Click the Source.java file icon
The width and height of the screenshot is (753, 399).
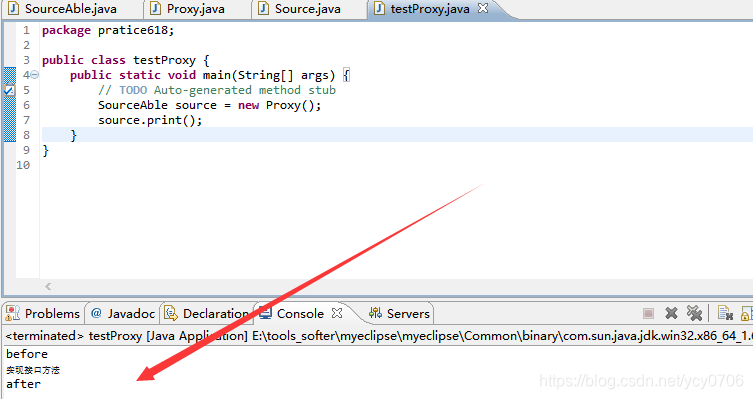coord(263,9)
